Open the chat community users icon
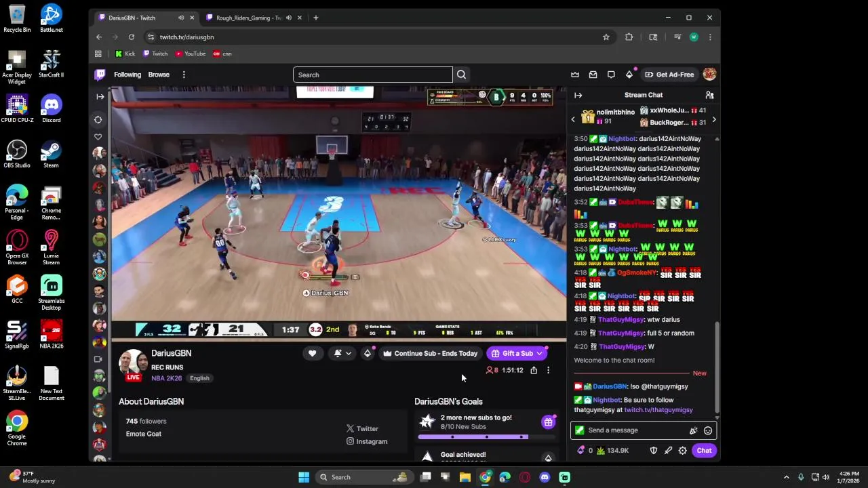Image resolution: width=868 pixels, height=488 pixels. click(709, 95)
